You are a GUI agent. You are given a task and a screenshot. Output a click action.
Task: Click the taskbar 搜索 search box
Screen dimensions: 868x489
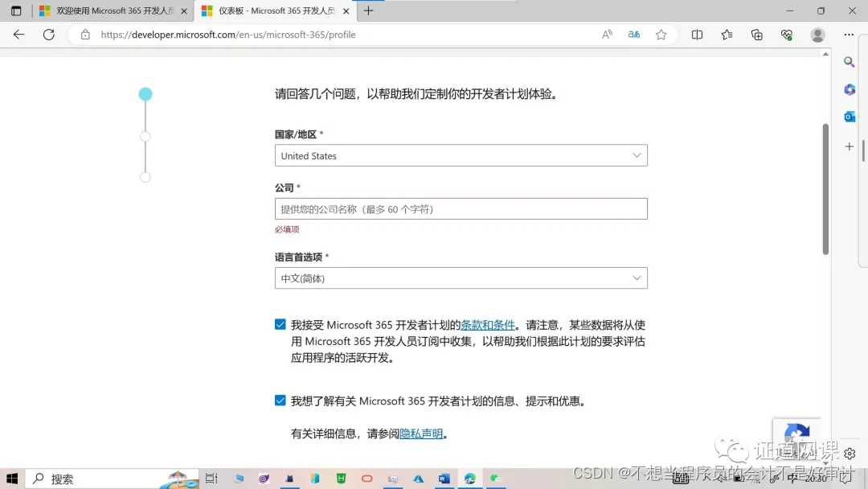(x=113, y=479)
